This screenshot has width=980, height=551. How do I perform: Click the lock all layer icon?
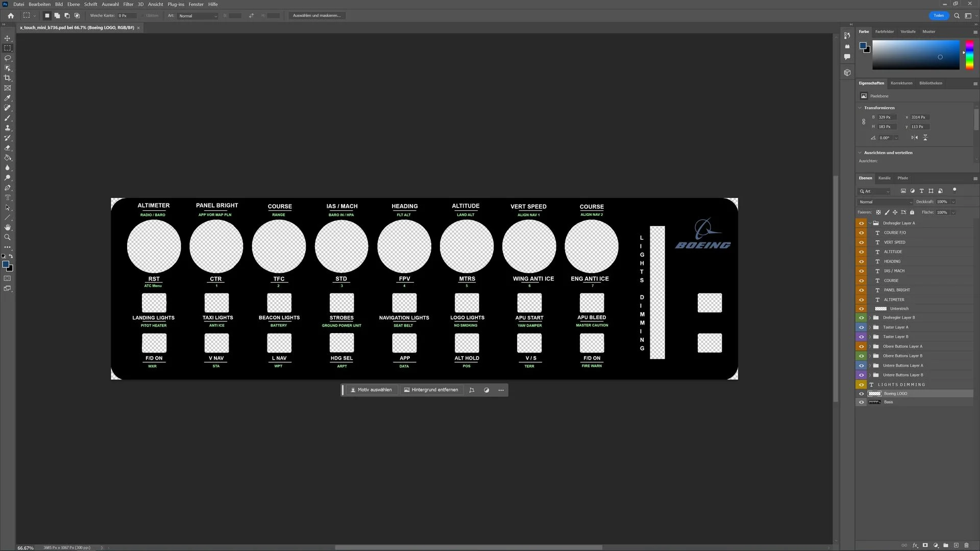pos(912,212)
